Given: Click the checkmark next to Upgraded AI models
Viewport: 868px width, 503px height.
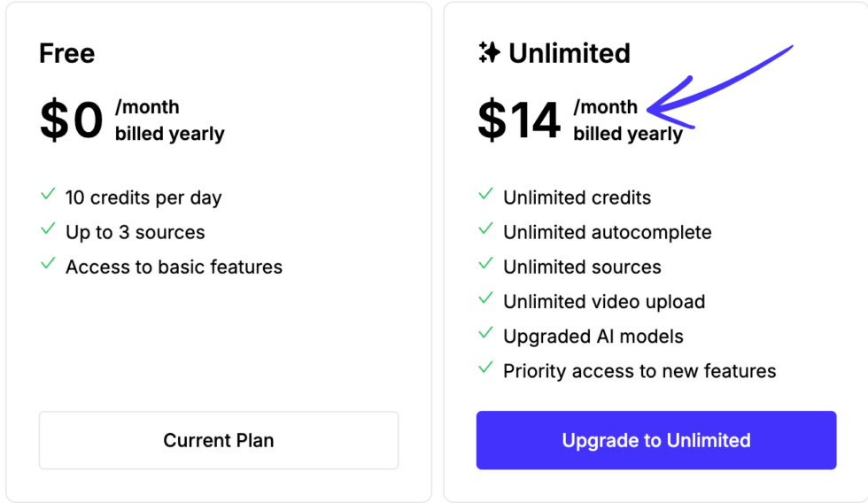Looking at the screenshot, I should coord(485,333).
